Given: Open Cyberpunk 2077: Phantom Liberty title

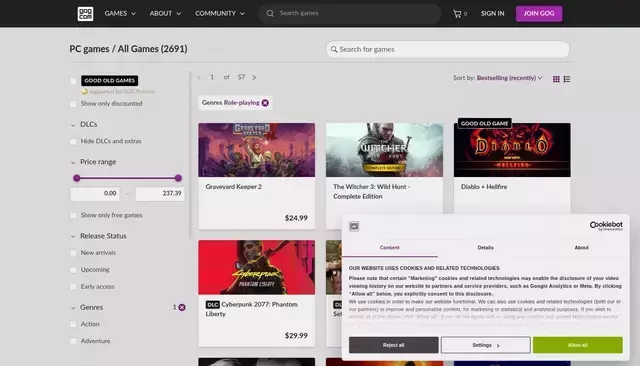Looking at the screenshot, I should 251,309.
